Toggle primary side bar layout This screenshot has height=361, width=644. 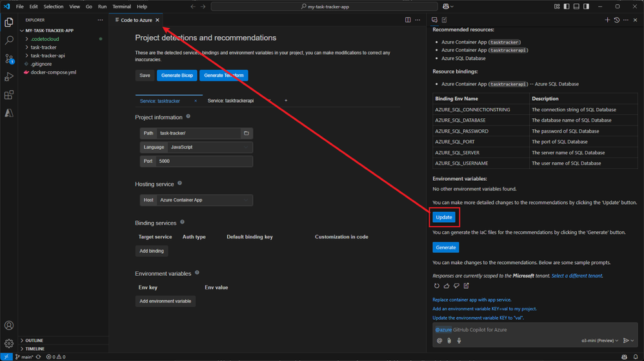coord(567,6)
